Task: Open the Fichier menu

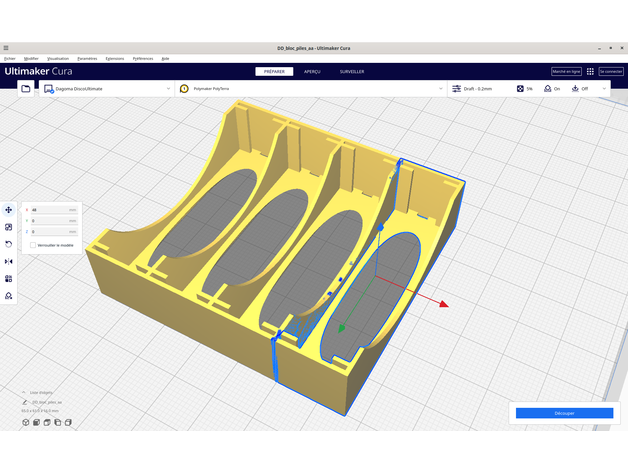Action: (x=10, y=59)
